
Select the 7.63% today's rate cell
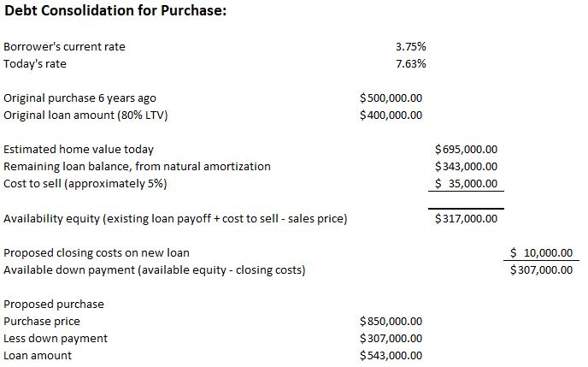click(411, 63)
